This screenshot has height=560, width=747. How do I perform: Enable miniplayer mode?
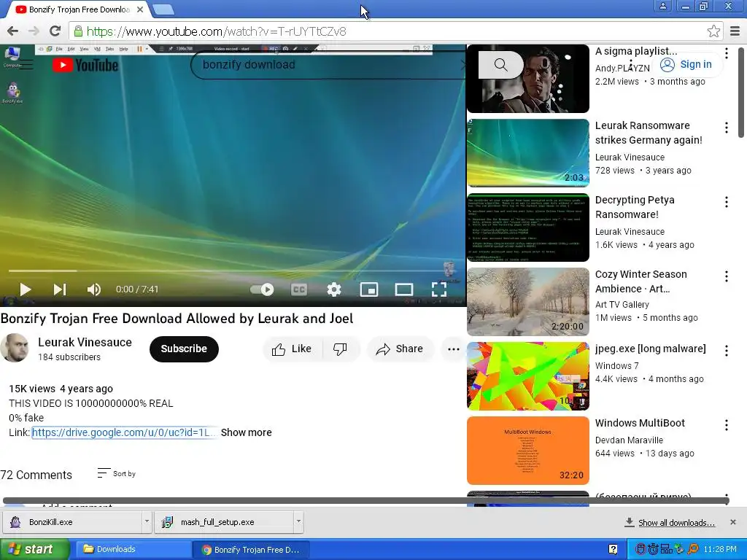coord(368,289)
